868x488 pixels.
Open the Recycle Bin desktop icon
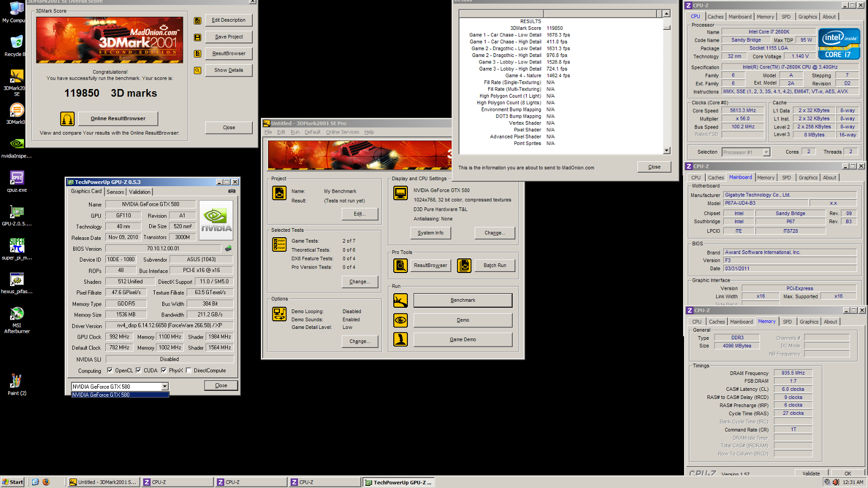(15, 46)
